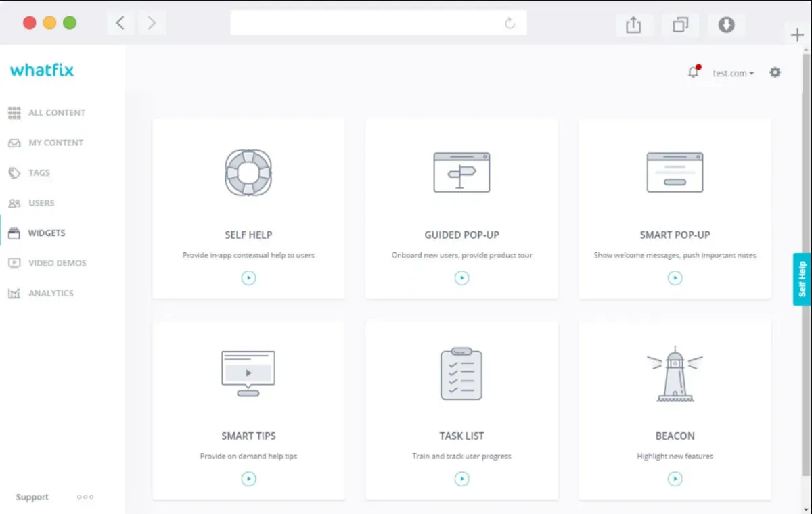This screenshot has height=514, width=812.
Task: Click the Video Demos monitor icon
Action: pos(14,263)
